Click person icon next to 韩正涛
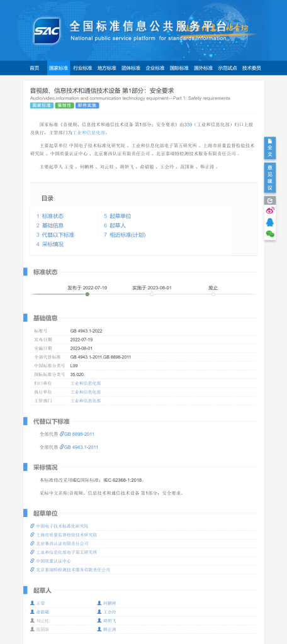287x644 pixels. click(x=99, y=629)
